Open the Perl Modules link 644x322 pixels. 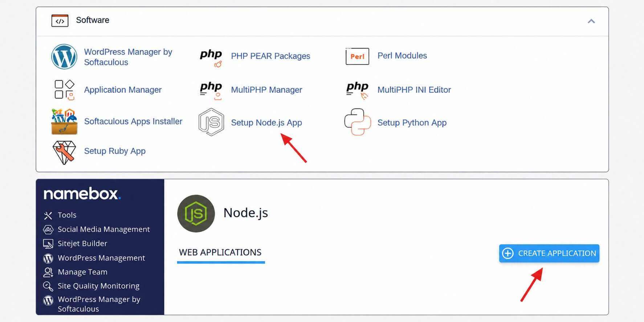[x=402, y=56]
